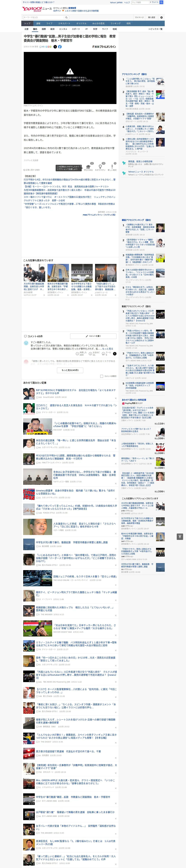Share the article via the Facebook icon
Viewport: 186px width, 868px height.
pyautogui.click(x=60, y=47)
